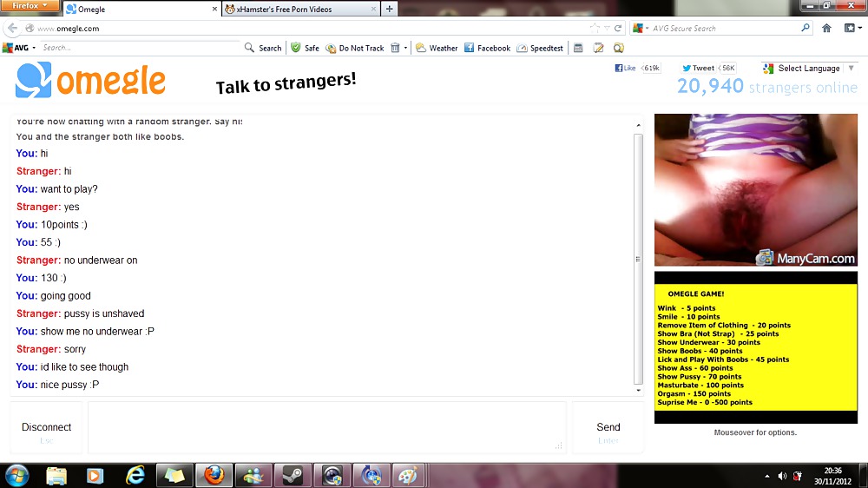Click the Weather toolbar icon

(x=421, y=48)
